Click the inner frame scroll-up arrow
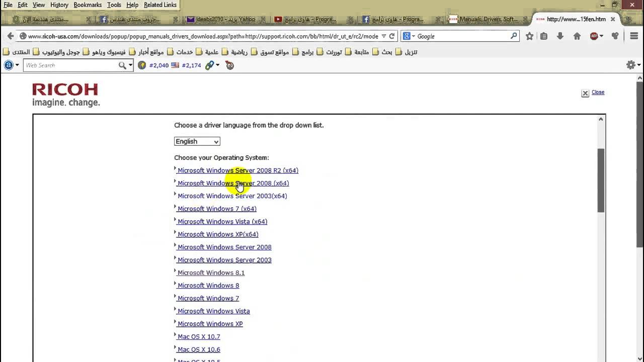644x362 pixels. tap(601, 119)
